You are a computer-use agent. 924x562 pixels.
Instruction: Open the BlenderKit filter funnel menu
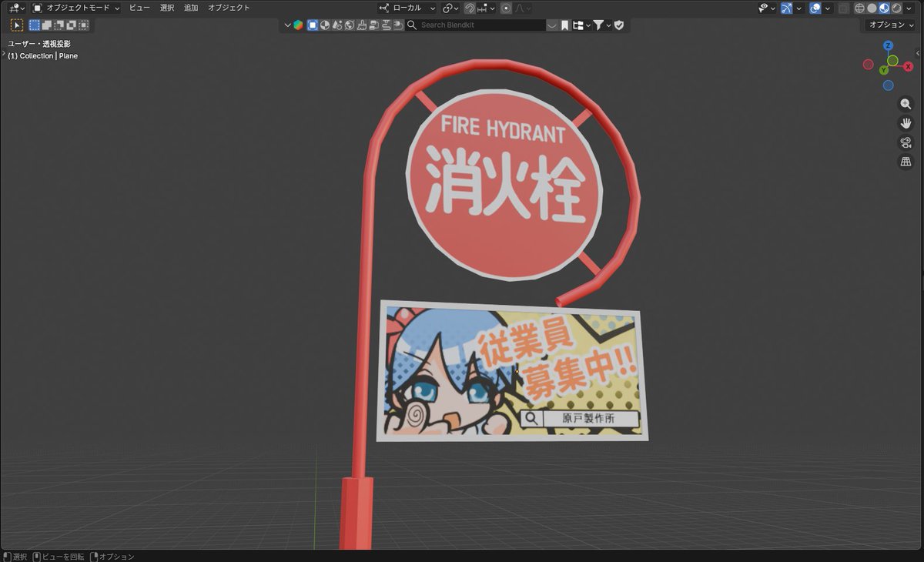coord(601,25)
